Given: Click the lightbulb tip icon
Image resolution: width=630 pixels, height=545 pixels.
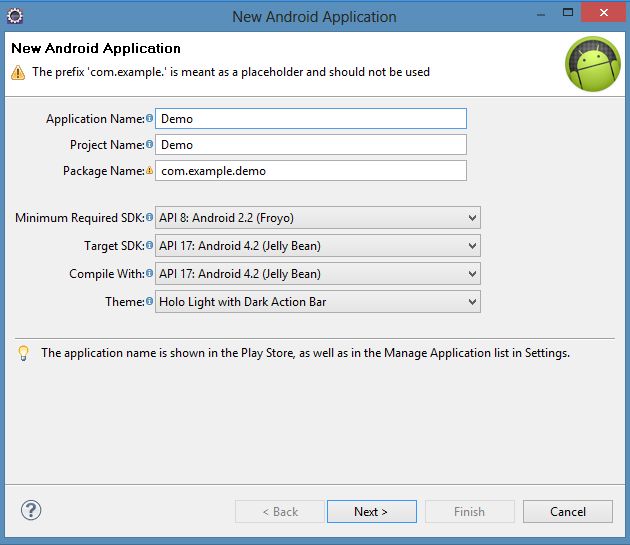Looking at the screenshot, I should (x=23, y=353).
